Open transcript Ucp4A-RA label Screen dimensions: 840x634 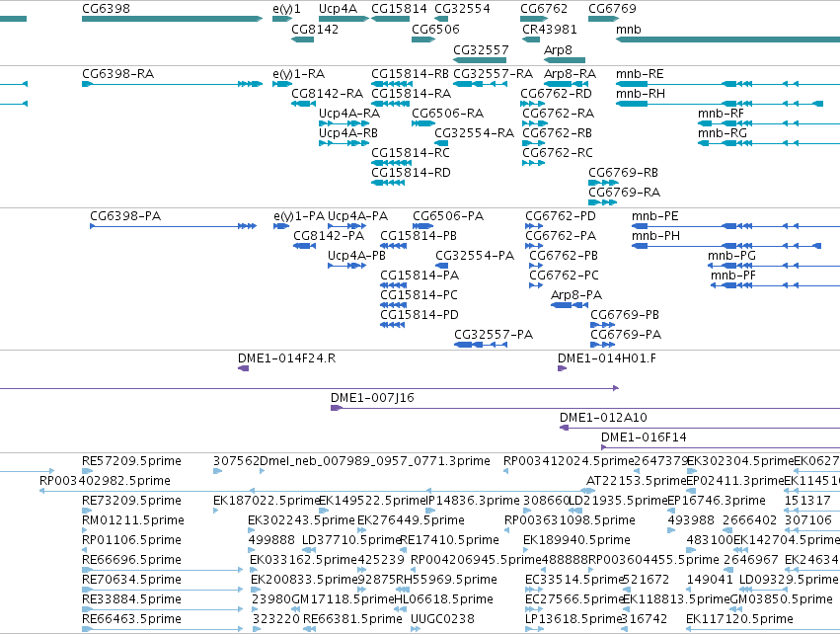349,114
